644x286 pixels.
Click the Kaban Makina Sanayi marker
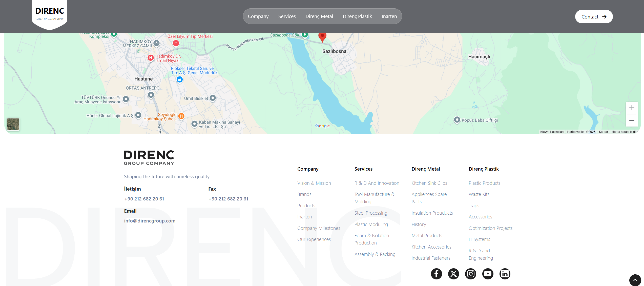(x=194, y=124)
